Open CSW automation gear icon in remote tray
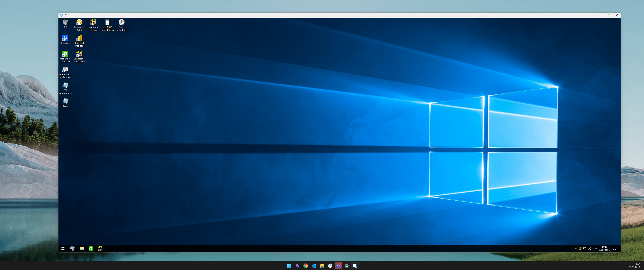 click(580, 249)
